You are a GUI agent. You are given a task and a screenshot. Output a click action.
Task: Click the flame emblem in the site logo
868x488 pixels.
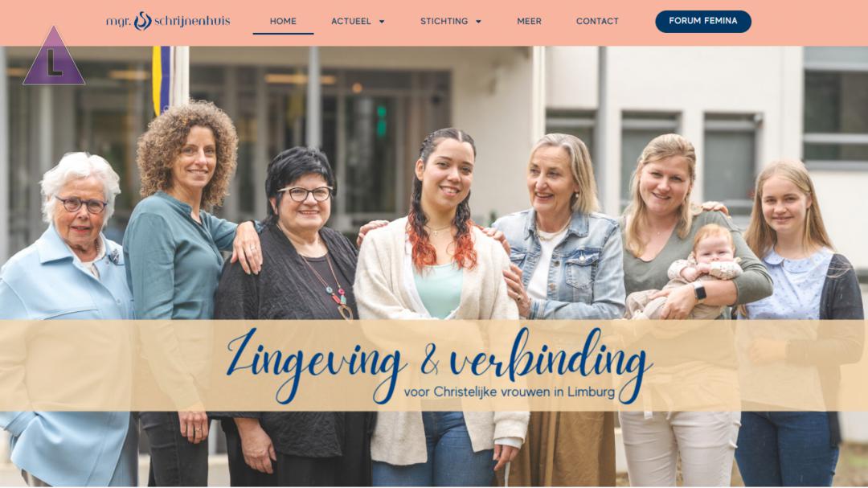(x=142, y=21)
